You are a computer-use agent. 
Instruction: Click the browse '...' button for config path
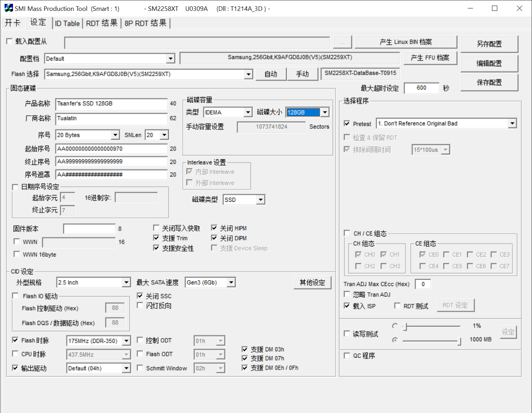point(342,43)
